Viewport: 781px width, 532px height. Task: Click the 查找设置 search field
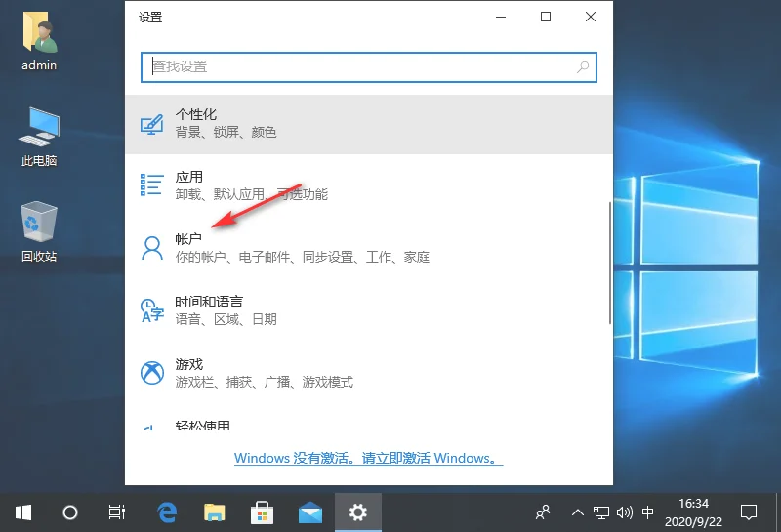pyautogui.click(x=369, y=66)
